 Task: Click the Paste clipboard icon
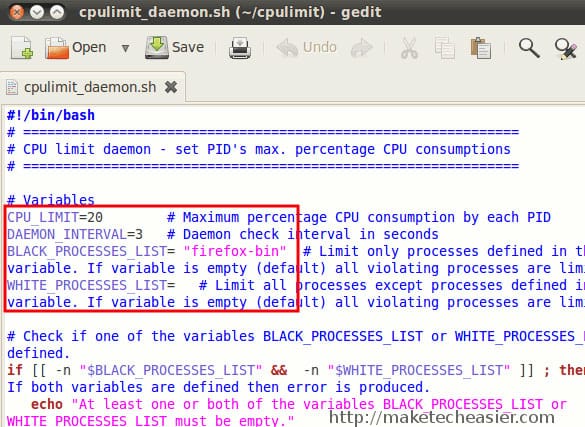tap(481, 48)
